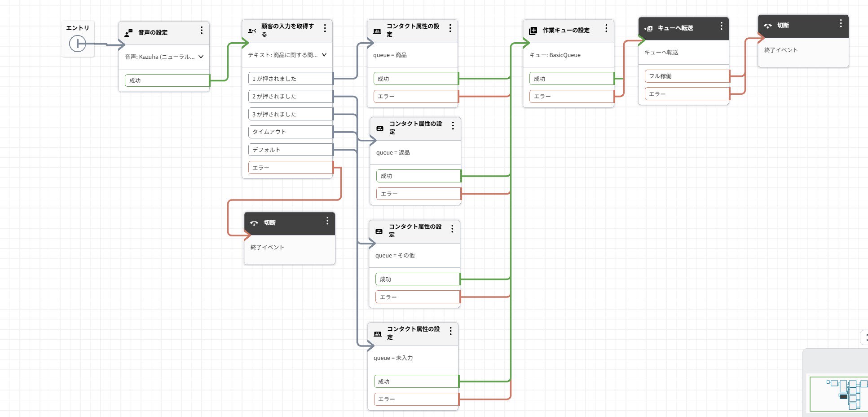Select 成功 branch in 音声の設定 block
This screenshot has height=417, width=868.
pyautogui.click(x=167, y=80)
